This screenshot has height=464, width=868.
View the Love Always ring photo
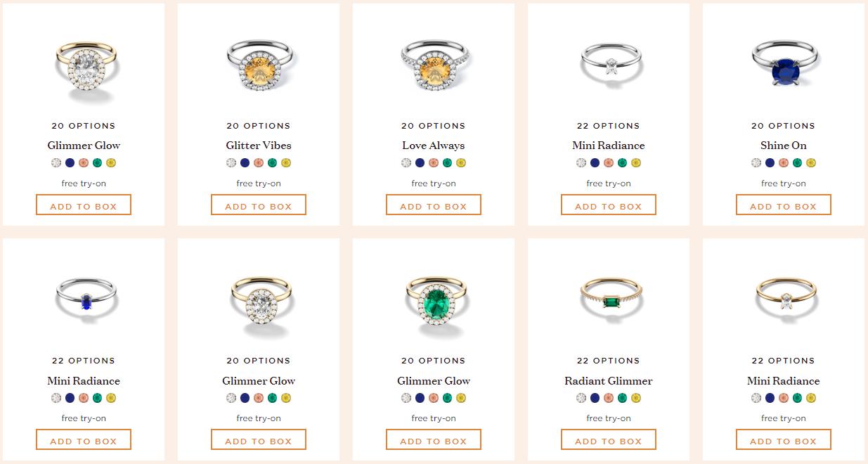point(434,65)
